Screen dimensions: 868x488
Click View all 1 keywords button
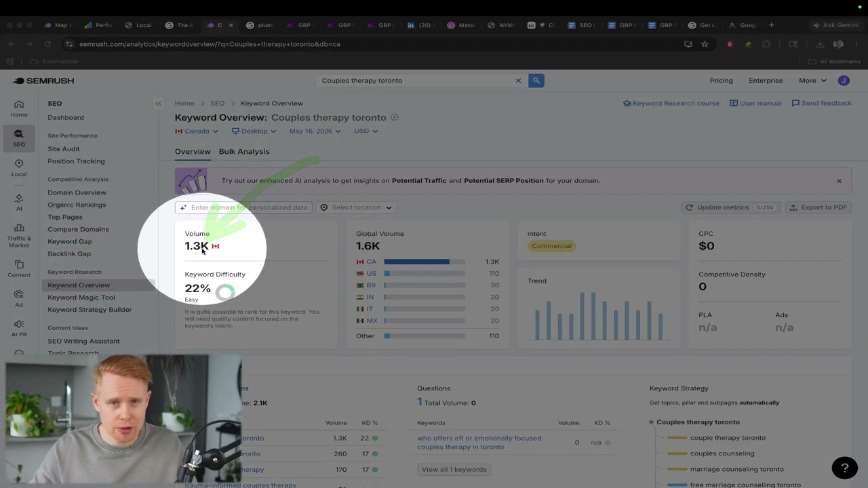[454, 469]
